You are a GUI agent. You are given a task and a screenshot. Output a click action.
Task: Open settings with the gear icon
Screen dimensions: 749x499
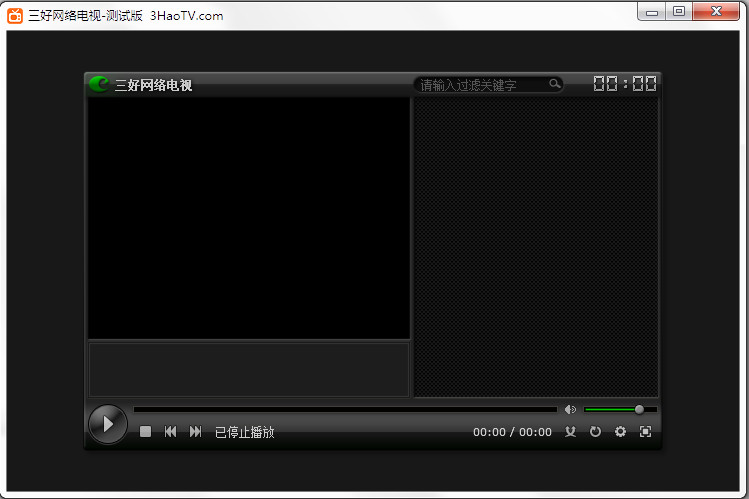click(x=620, y=432)
